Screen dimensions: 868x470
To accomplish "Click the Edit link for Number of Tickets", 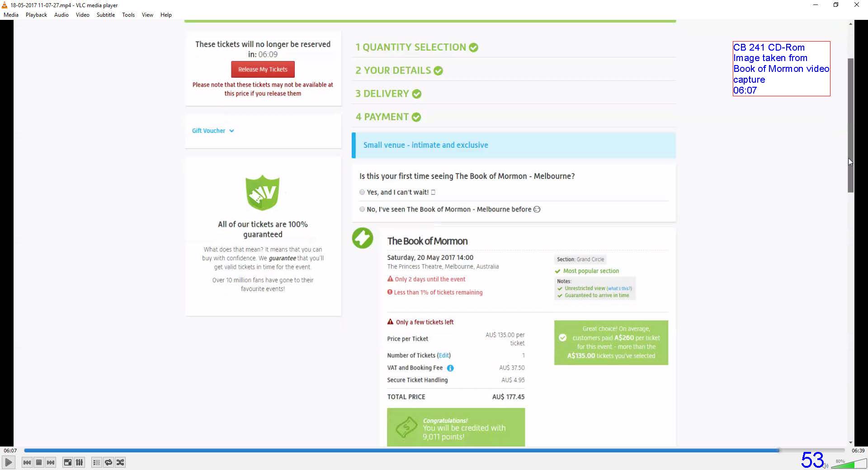I will point(444,355).
